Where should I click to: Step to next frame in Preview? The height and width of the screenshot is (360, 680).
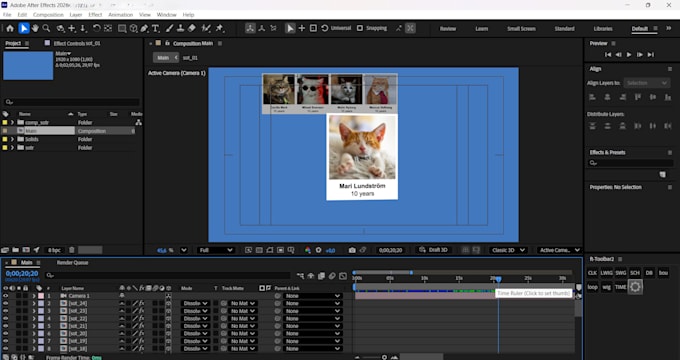point(640,55)
